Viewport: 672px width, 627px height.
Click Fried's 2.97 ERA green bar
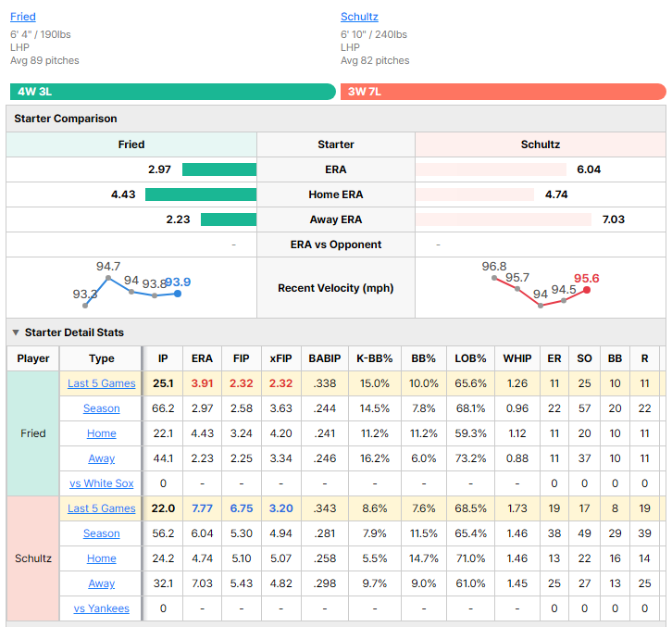coord(219,169)
